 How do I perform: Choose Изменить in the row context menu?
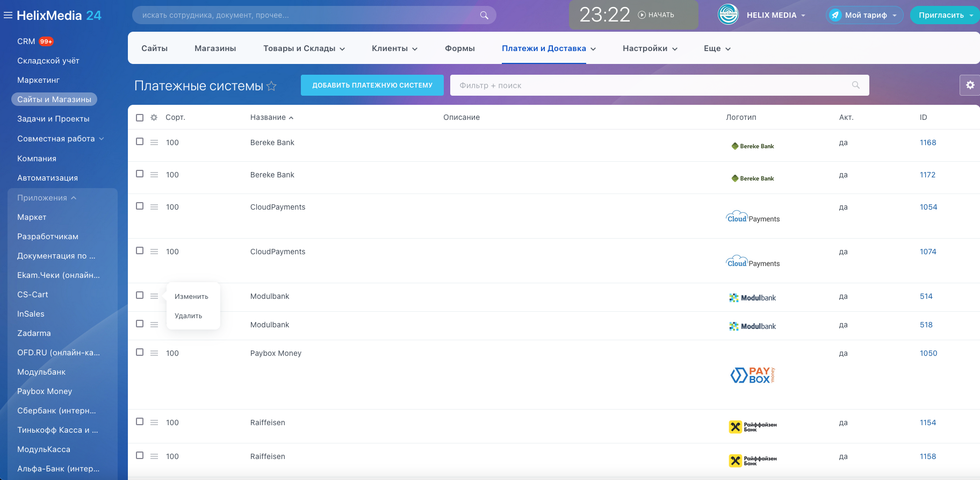[x=191, y=297]
